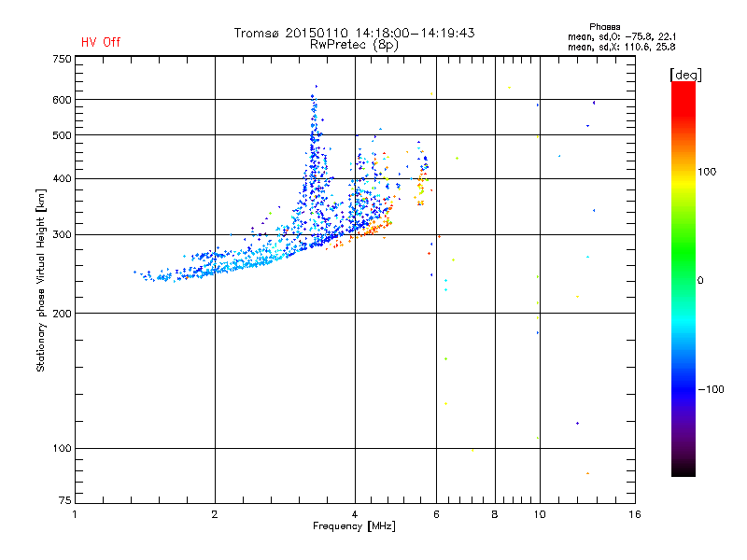This screenshot has width=747, height=560.
Task: Click the 'RwPretec (8p)' subtitle
Action: point(354,45)
